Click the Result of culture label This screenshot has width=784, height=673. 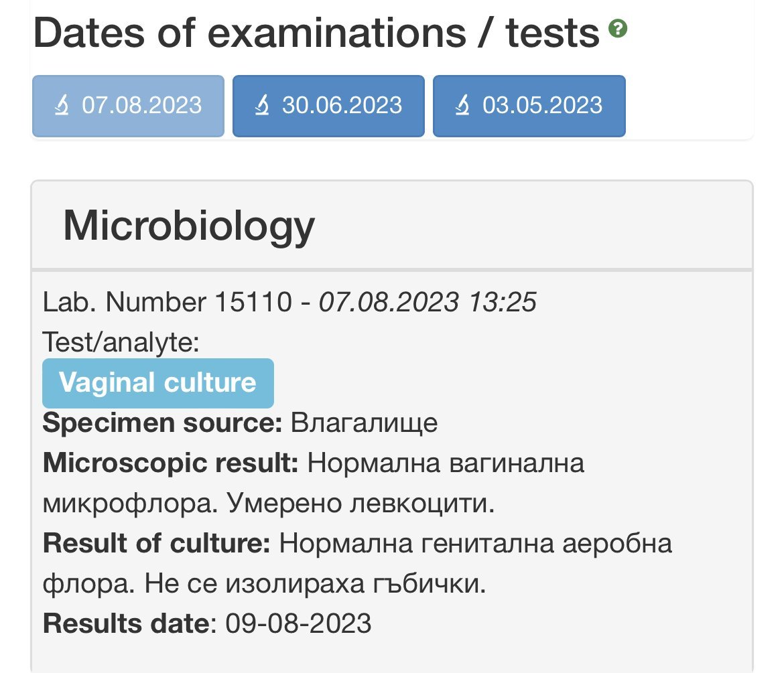tap(157, 544)
